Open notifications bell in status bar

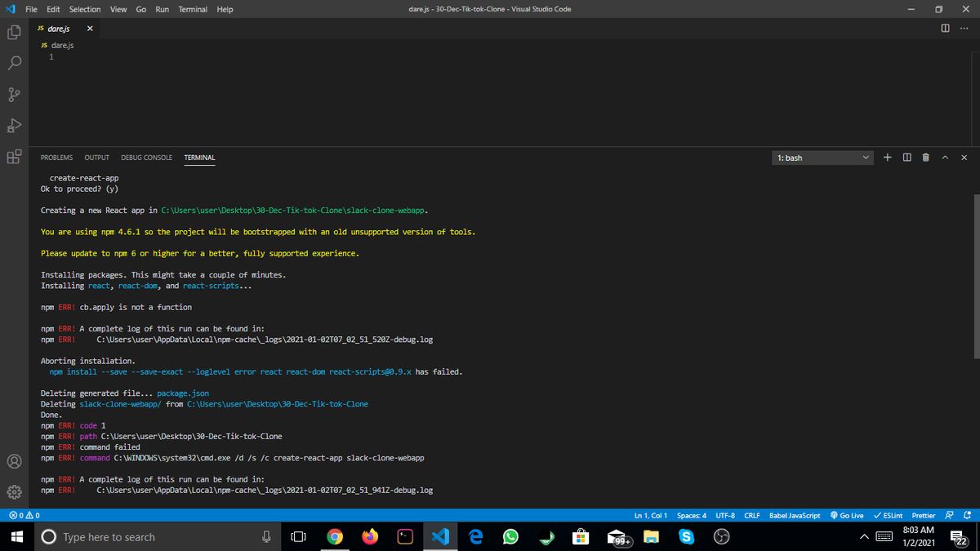(x=966, y=515)
